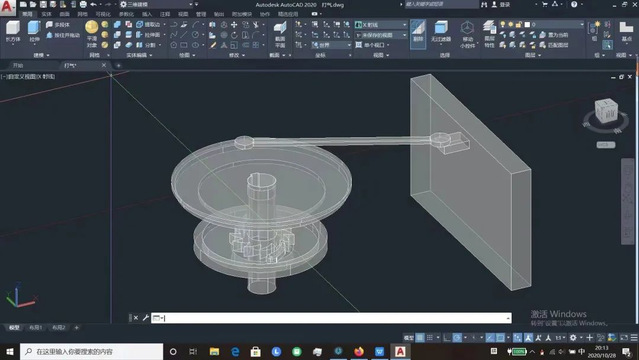639x360 pixels.
Task: Click inside the command line input field
Action: point(331,318)
